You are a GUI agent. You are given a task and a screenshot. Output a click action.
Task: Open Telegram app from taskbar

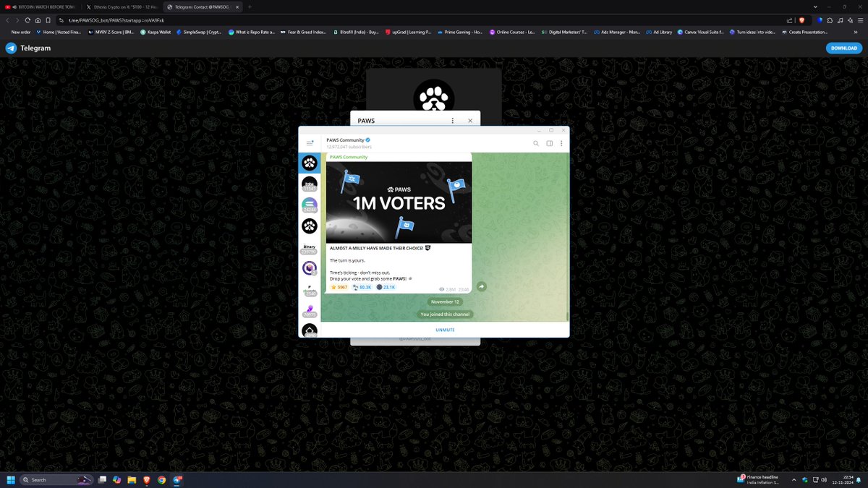(x=178, y=479)
